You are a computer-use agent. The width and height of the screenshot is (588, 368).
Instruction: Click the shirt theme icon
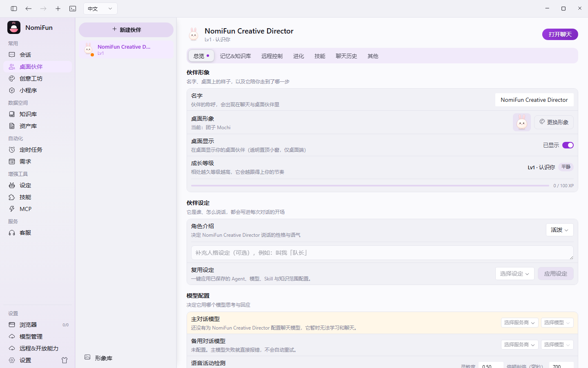(x=65, y=360)
